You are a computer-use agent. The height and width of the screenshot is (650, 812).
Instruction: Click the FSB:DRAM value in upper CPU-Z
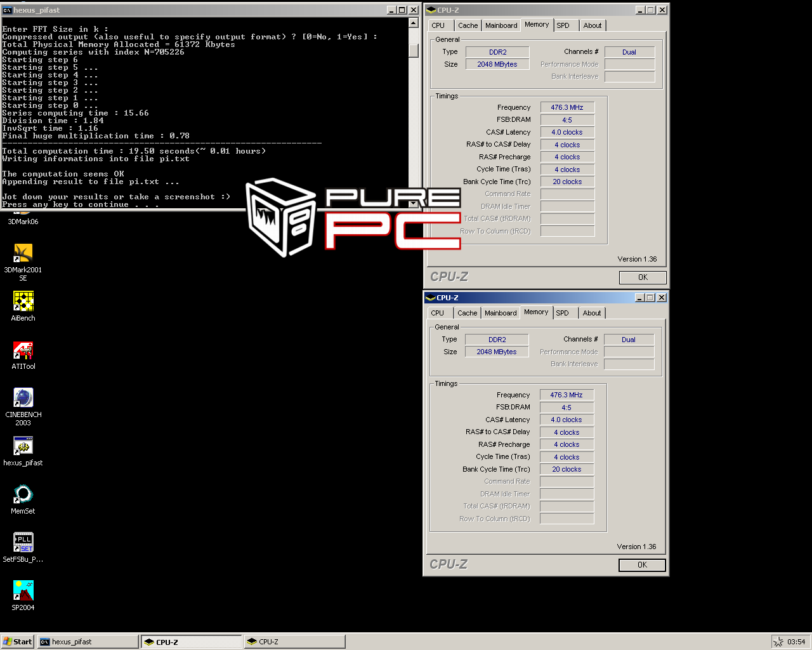[x=567, y=120]
